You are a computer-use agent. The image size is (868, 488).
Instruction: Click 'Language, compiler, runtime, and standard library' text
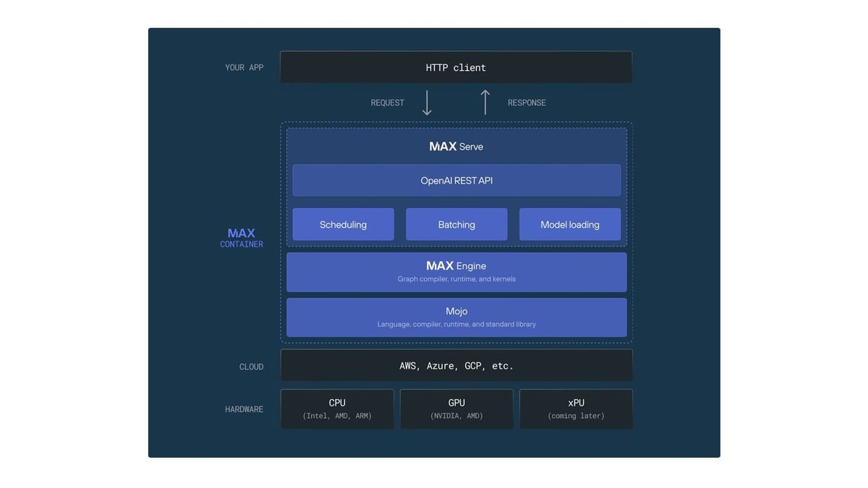(456, 325)
